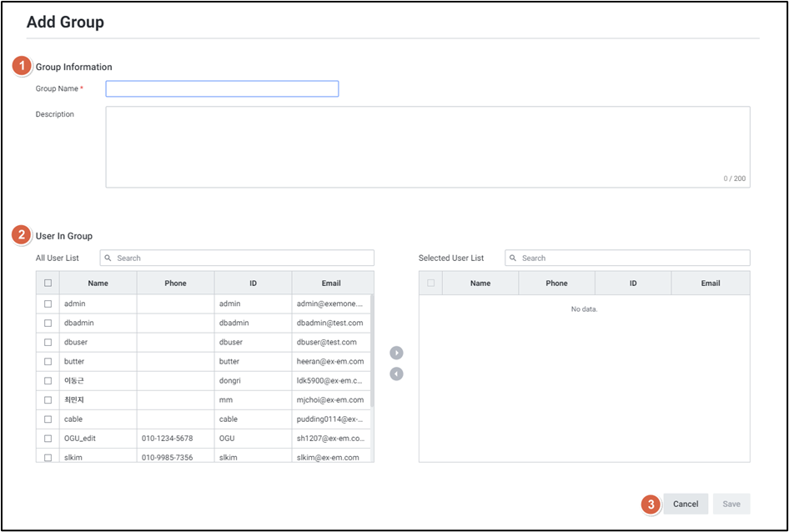This screenshot has height=532, width=789.
Task: Click the search icon in All User List
Action: point(108,258)
